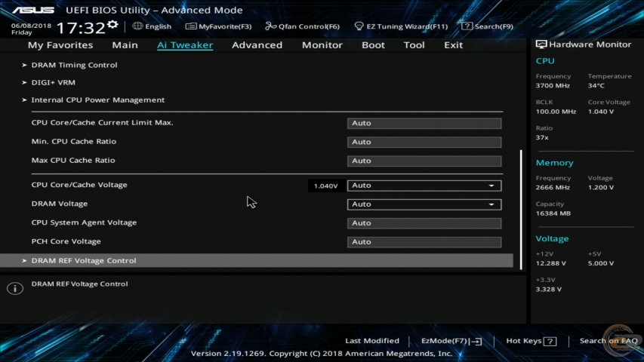Expand the DIGI+ VRM submenu
Viewport: 644px width, 362px height.
(x=53, y=82)
